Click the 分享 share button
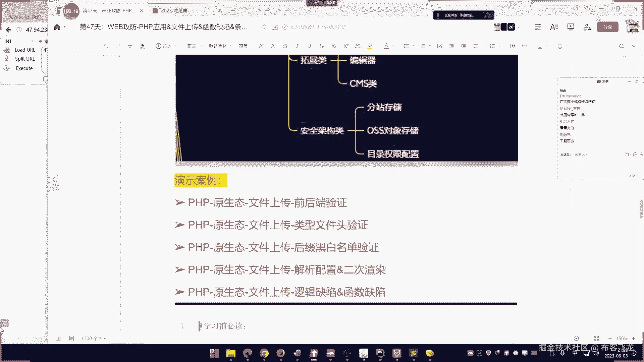The image size is (644, 362). [x=607, y=27]
